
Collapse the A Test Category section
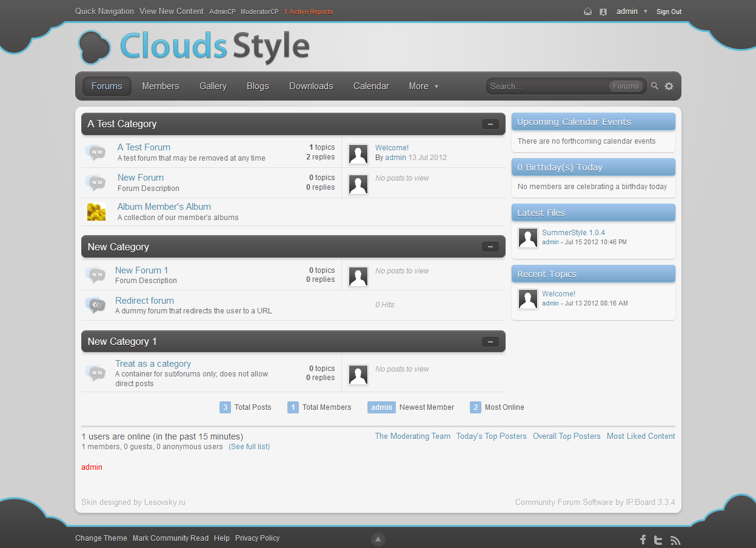(x=490, y=124)
